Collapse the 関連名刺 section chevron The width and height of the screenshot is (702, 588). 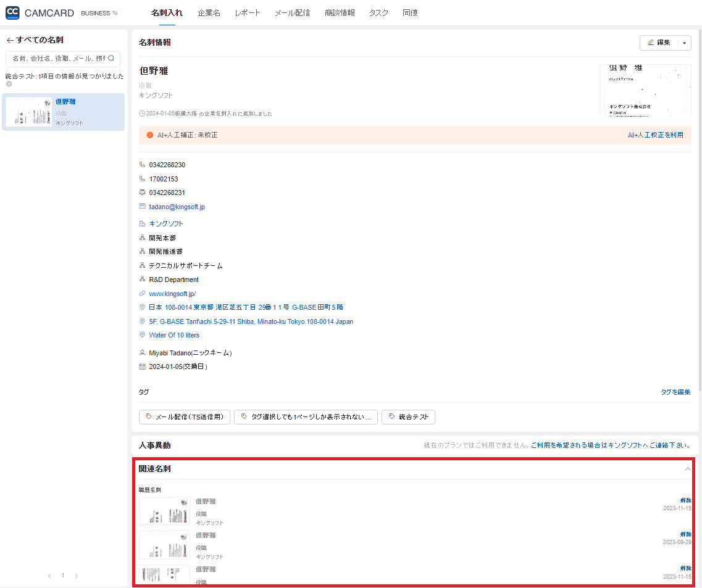(x=687, y=469)
